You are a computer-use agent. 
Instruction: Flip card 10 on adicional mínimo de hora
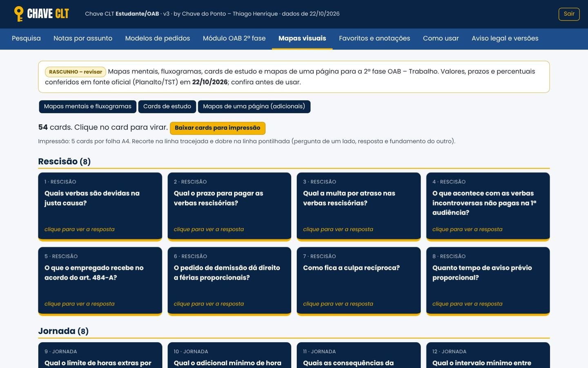coord(229,355)
